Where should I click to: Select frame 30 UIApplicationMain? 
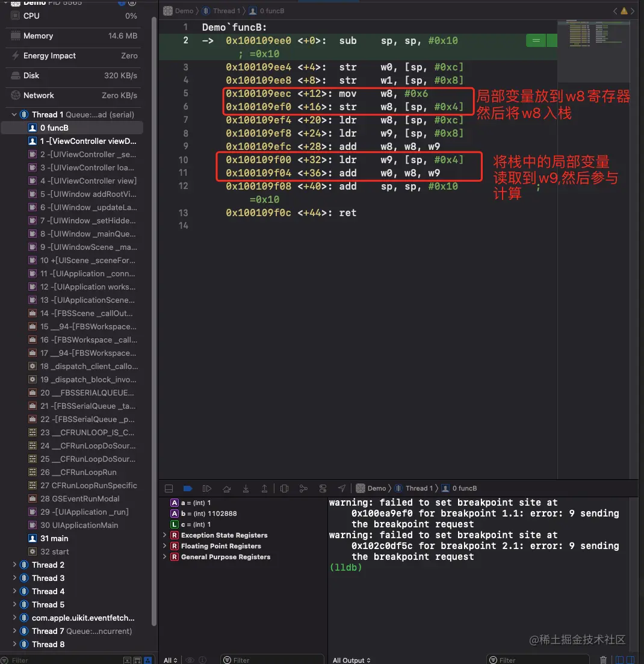72,525
